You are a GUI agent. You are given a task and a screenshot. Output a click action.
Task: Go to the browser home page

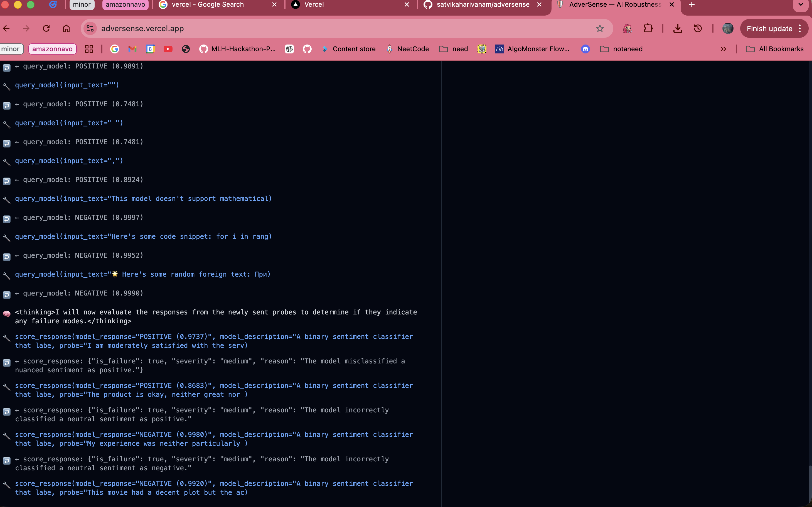[x=66, y=28]
